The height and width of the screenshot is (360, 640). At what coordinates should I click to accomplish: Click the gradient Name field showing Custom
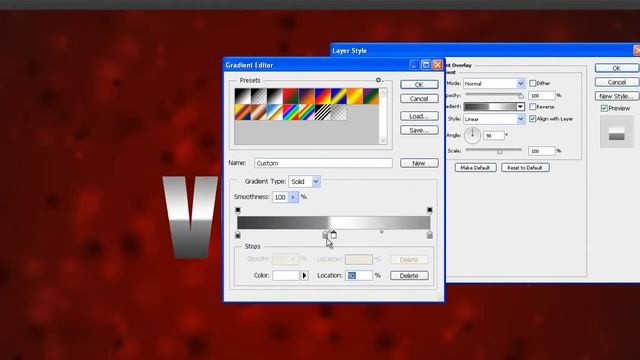(323, 163)
